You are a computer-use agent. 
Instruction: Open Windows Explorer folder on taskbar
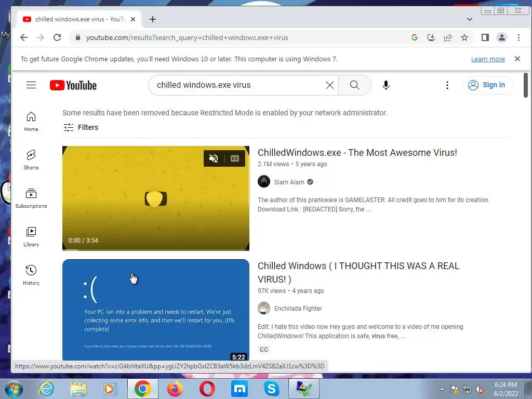click(78, 389)
